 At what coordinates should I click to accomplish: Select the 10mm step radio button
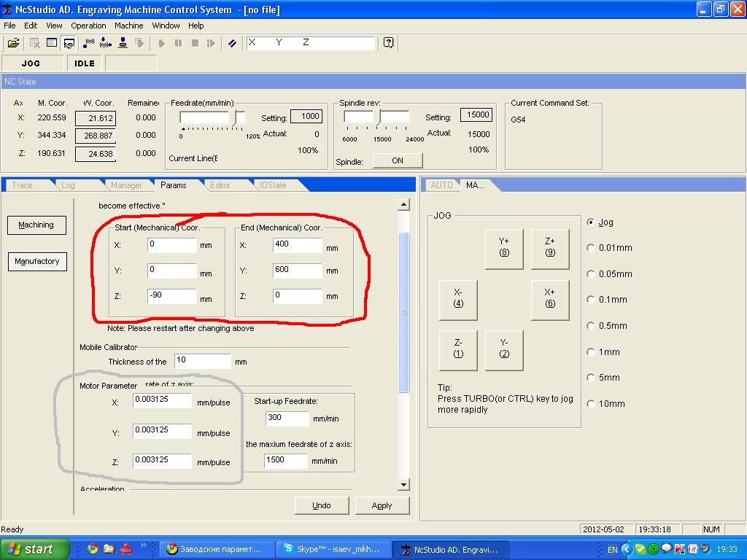(591, 404)
